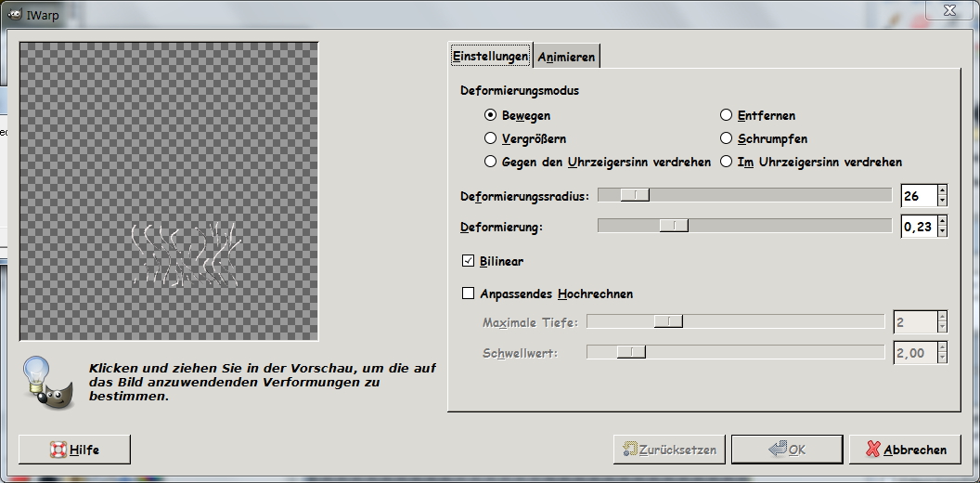Increase Deformierungsradius with the up arrow
The image size is (980, 483).
pyautogui.click(x=943, y=190)
